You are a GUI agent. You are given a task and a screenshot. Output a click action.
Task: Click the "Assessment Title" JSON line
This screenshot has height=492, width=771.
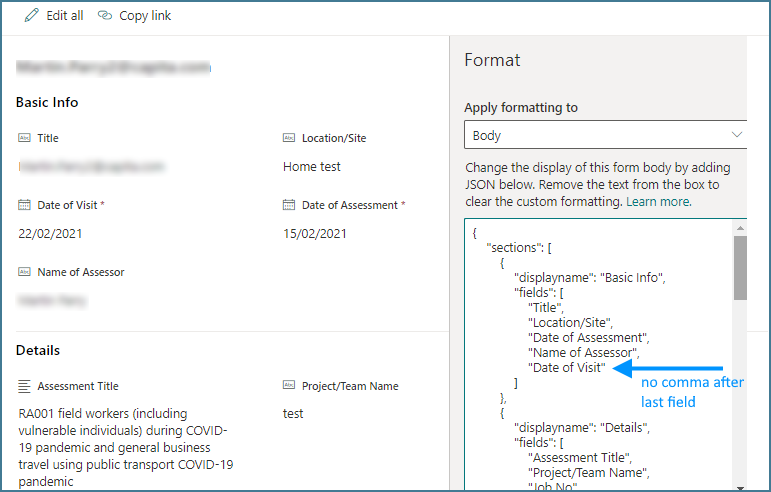[580, 458]
